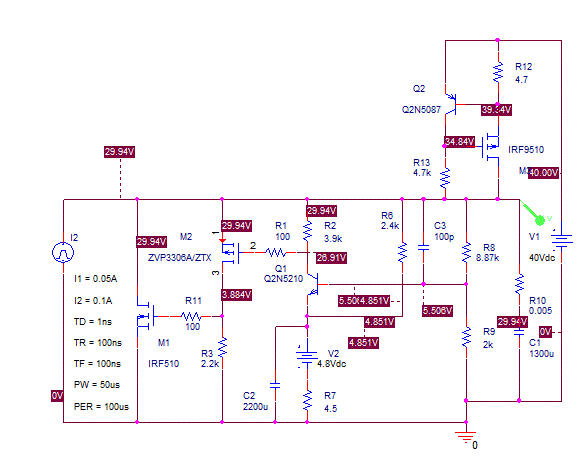
Task: Click the 3.9k value of R2
Action: [333, 239]
